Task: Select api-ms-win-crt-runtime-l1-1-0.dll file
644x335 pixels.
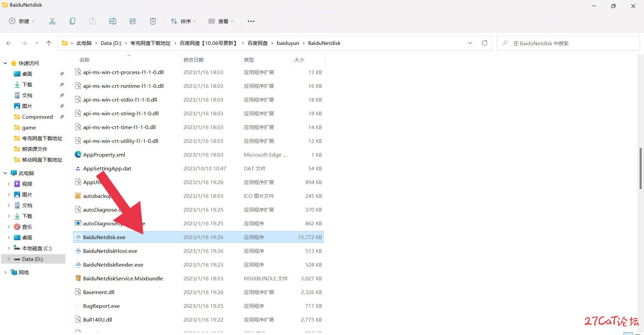Action: tap(198, 86)
